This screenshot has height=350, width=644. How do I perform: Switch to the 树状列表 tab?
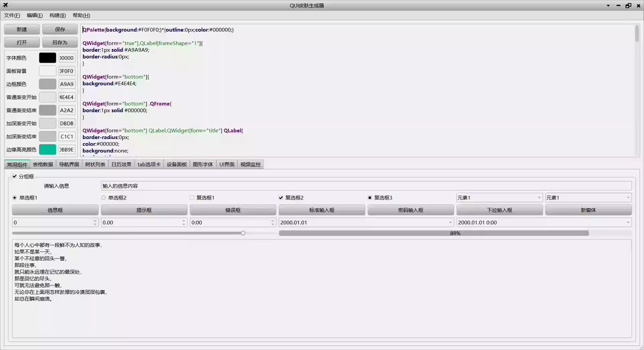coord(95,164)
